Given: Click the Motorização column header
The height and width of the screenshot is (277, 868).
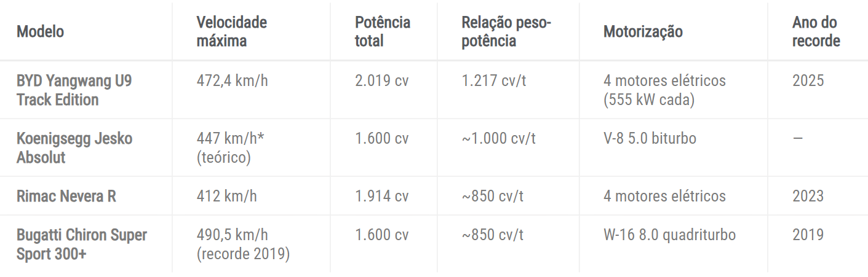Looking at the screenshot, I should 643,31.
